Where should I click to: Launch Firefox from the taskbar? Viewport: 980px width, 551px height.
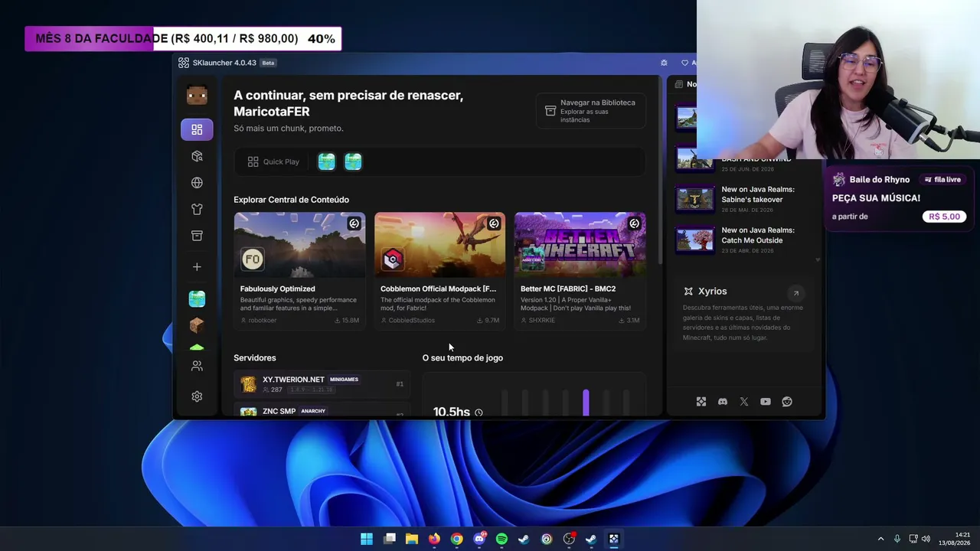click(x=434, y=539)
